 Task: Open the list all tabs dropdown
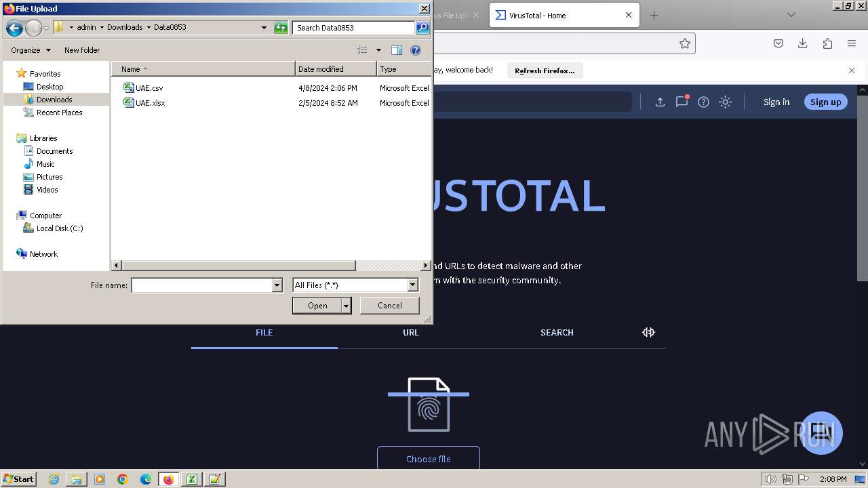coord(791,15)
